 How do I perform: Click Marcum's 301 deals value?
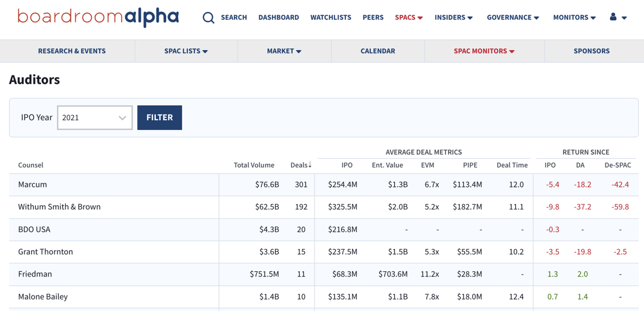[x=301, y=185]
